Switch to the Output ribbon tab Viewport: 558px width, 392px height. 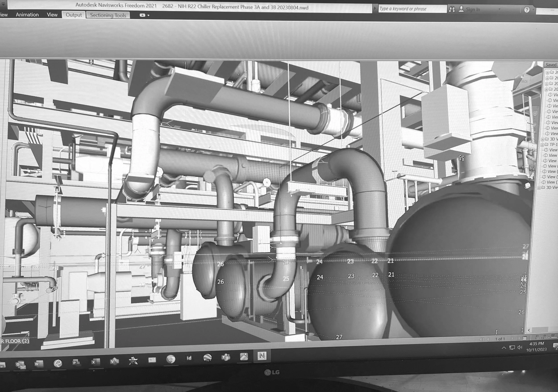click(x=74, y=15)
